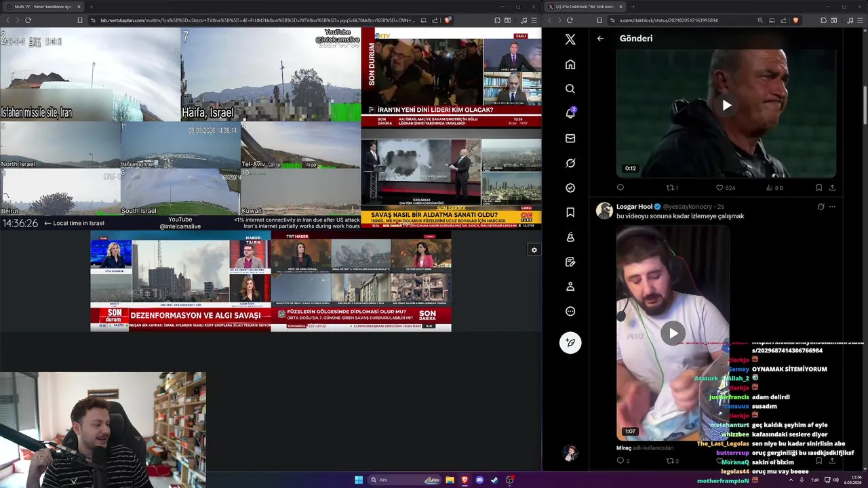Open Grok from X sidebar
This screenshot has width=868, height=488.
pyautogui.click(x=570, y=163)
